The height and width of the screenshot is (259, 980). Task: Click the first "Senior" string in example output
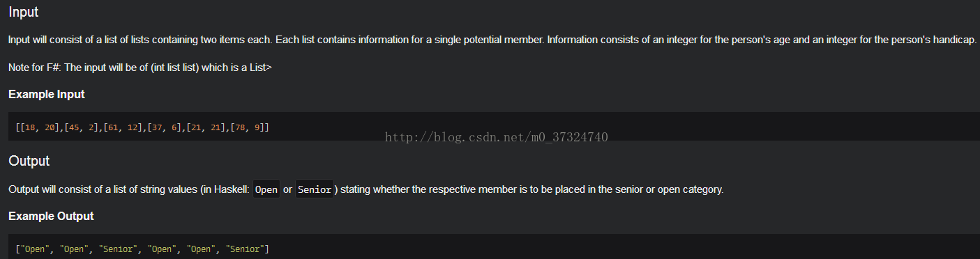tap(119, 249)
